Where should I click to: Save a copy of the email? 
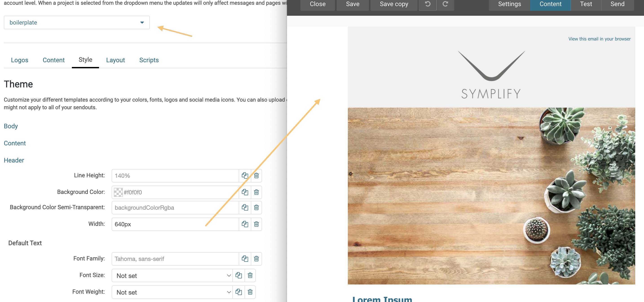click(393, 4)
